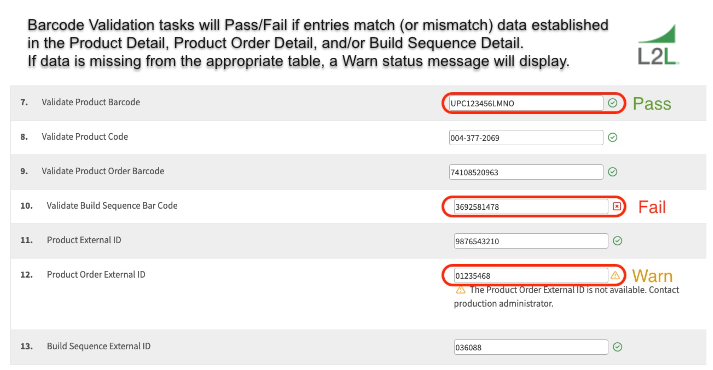Select the Validate Build Sequence Bar Code row label
Screen dimensions: 713x370
[112, 205]
